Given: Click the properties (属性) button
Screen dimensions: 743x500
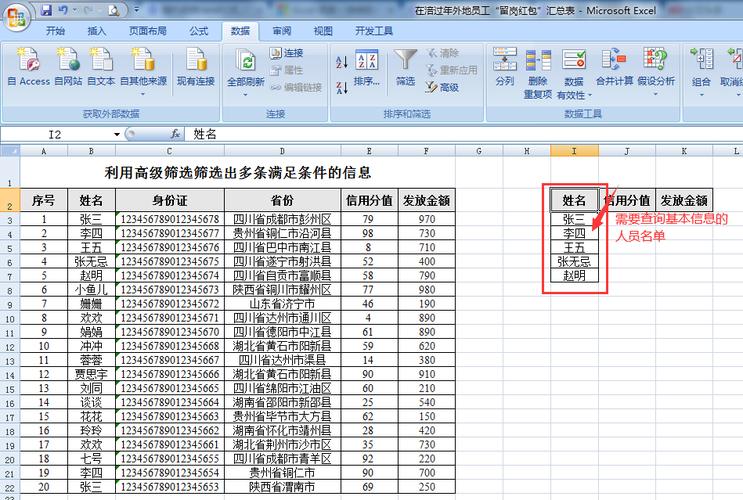Looking at the screenshot, I should 287,70.
